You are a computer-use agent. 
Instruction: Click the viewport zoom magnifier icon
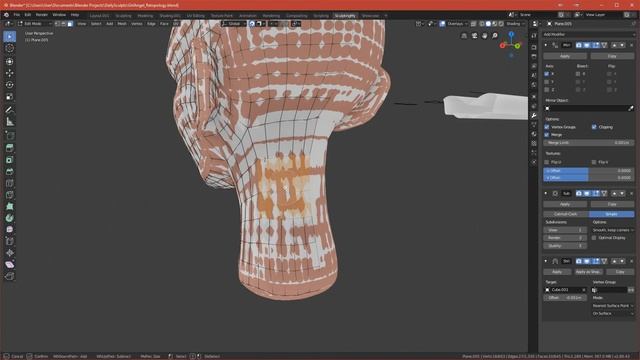[495, 36]
